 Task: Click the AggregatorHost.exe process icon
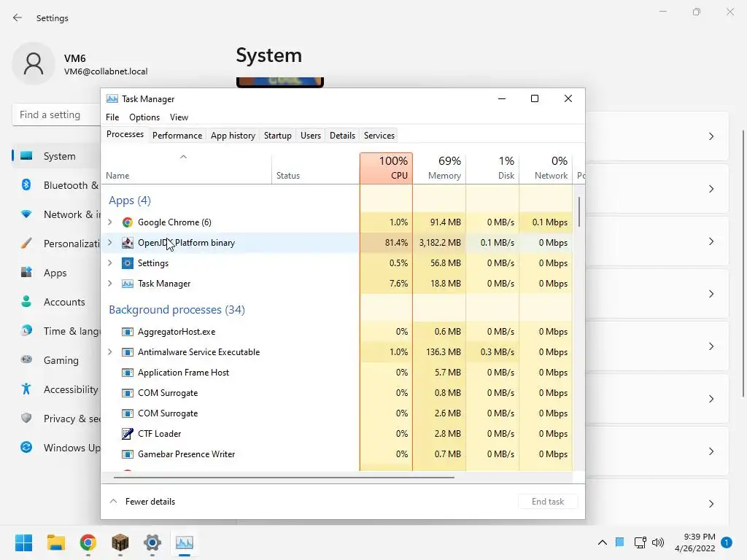[x=127, y=332]
